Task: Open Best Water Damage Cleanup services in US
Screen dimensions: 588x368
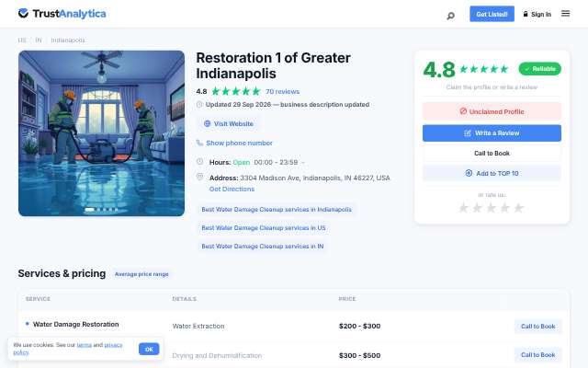Action: pyautogui.click(x=264, y=227)
